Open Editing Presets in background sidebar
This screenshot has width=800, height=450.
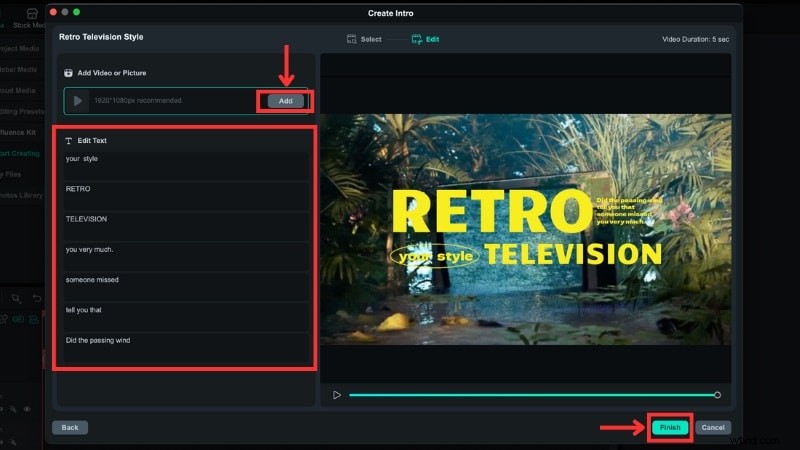[22, 111]
